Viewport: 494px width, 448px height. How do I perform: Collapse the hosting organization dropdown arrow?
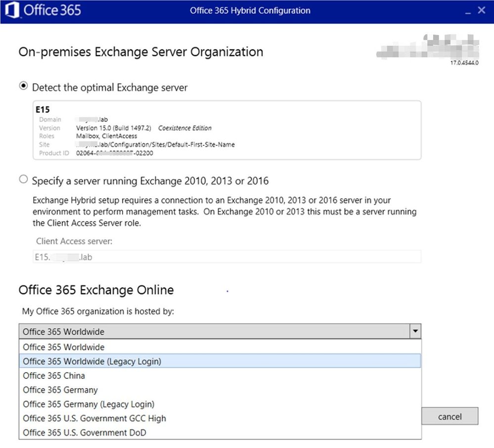pos(415,331)
